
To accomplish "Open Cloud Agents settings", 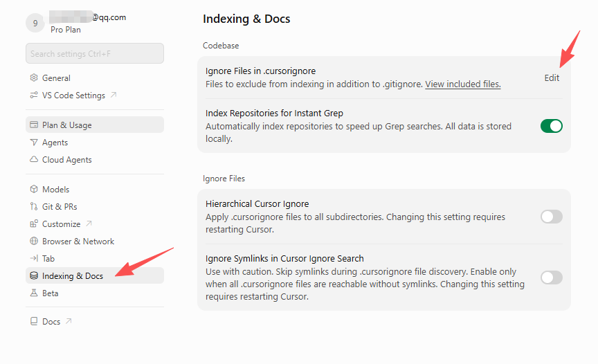I will coord(95,159).
